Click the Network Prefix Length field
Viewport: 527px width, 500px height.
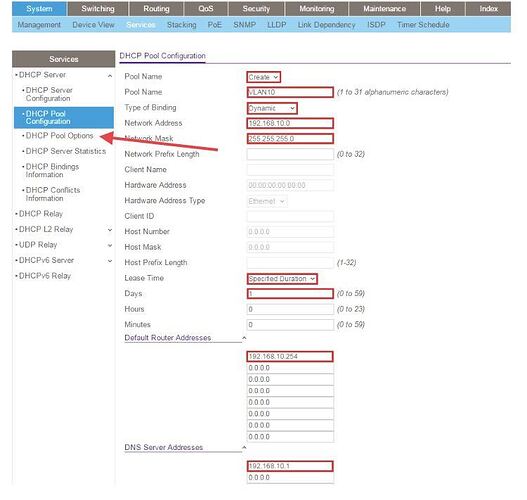click(x=290, y=154)
